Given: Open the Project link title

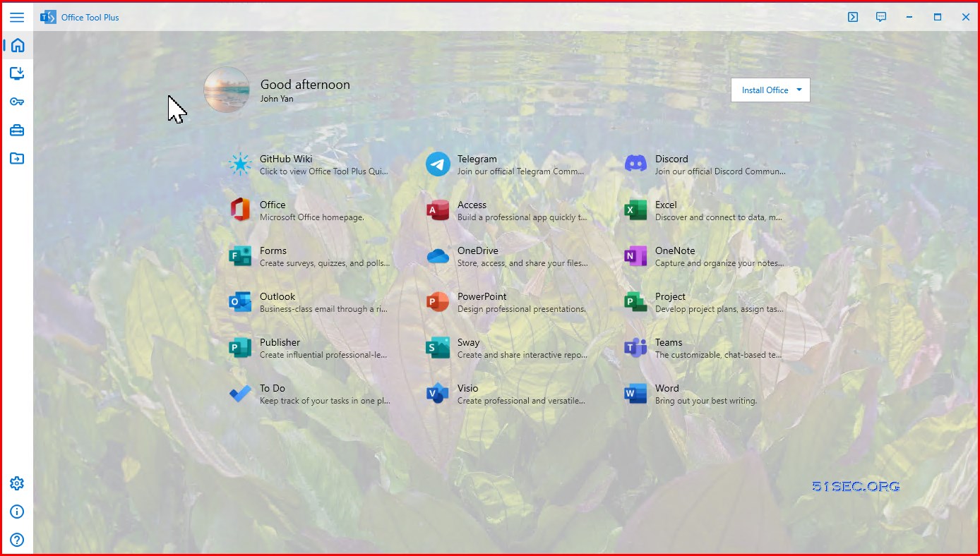Looking at the screenshot, I should (x=671, y=296).
